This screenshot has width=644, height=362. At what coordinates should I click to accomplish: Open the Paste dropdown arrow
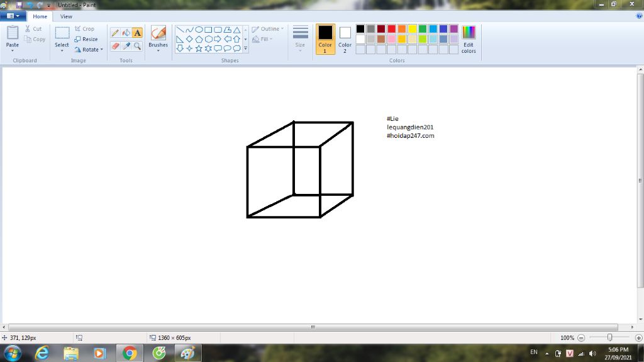tap(13, 50)
